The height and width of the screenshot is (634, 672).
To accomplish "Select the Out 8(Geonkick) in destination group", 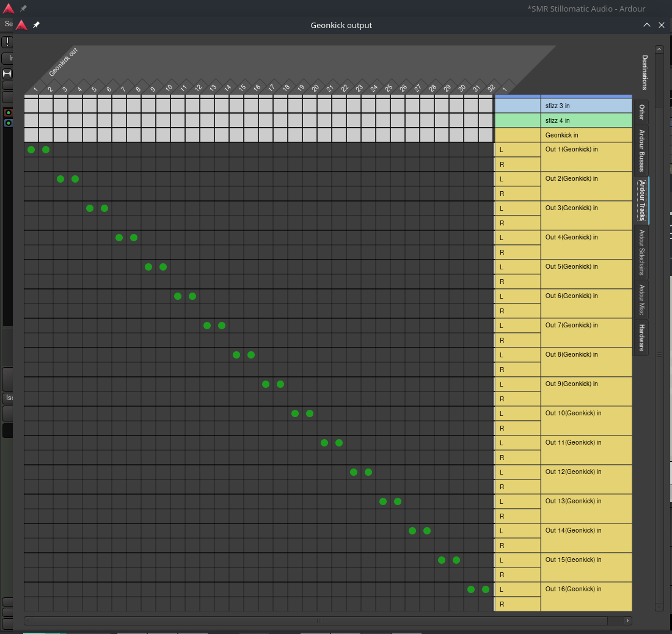I will pyautogui.click(x=586, y=362).
